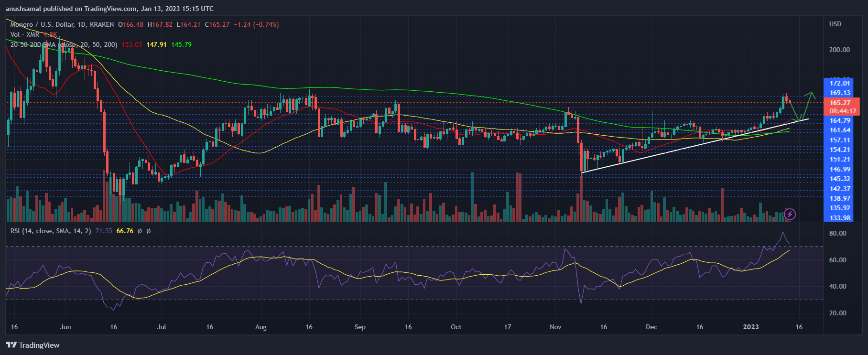Click the Vol · XMR indicator label
This screenshot has height=355, width=868.
pos(25,34)
